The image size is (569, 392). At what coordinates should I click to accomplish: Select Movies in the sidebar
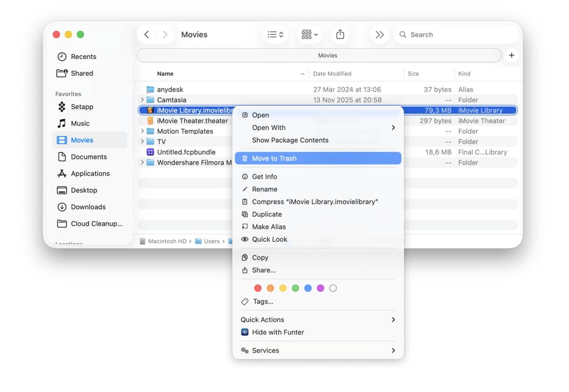click(x=89, y=140)
